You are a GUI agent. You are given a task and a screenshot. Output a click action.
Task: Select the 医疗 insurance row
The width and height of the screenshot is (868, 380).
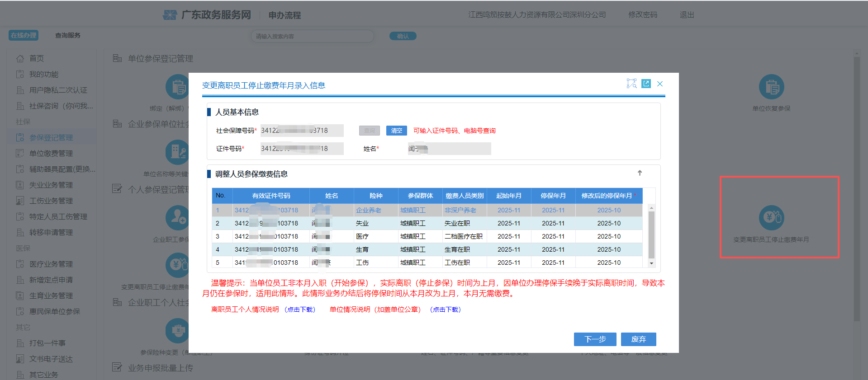coord(427,236)
